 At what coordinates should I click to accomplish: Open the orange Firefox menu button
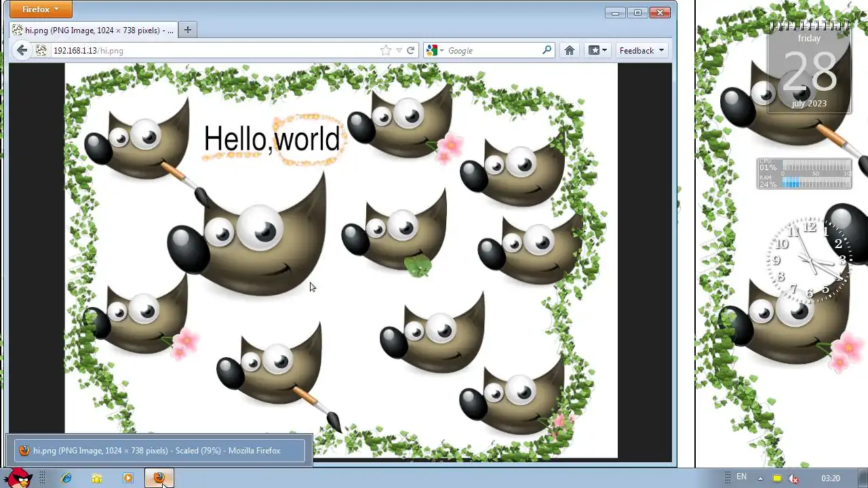click(41, 9)
